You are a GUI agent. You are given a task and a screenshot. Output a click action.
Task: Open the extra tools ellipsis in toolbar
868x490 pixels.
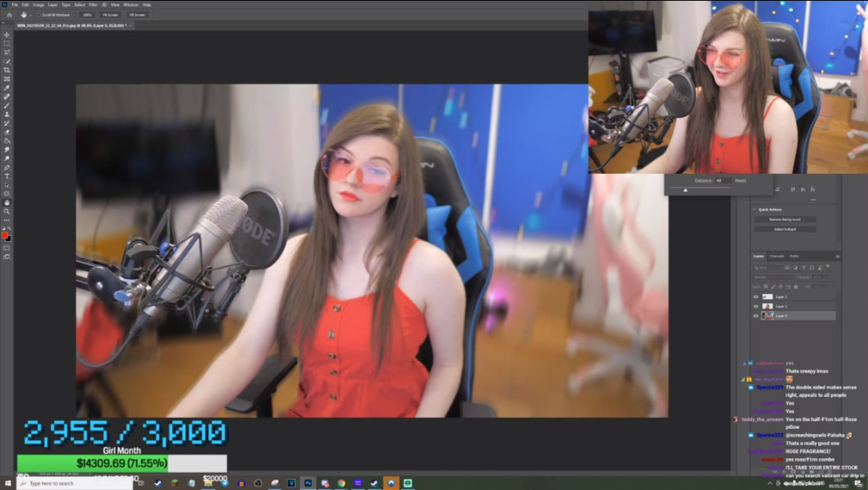(7, 221)
